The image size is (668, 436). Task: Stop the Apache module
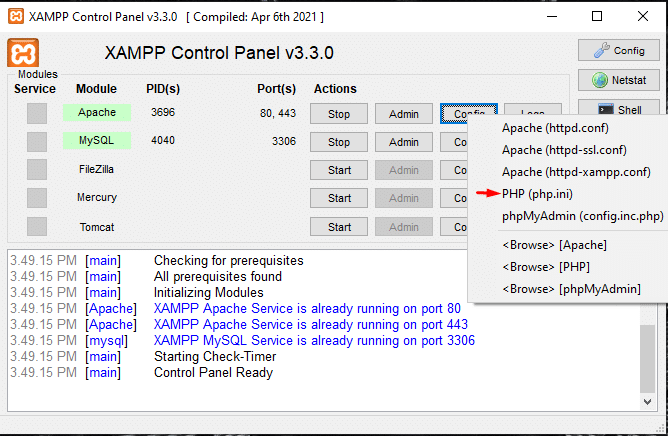(339, 114)
